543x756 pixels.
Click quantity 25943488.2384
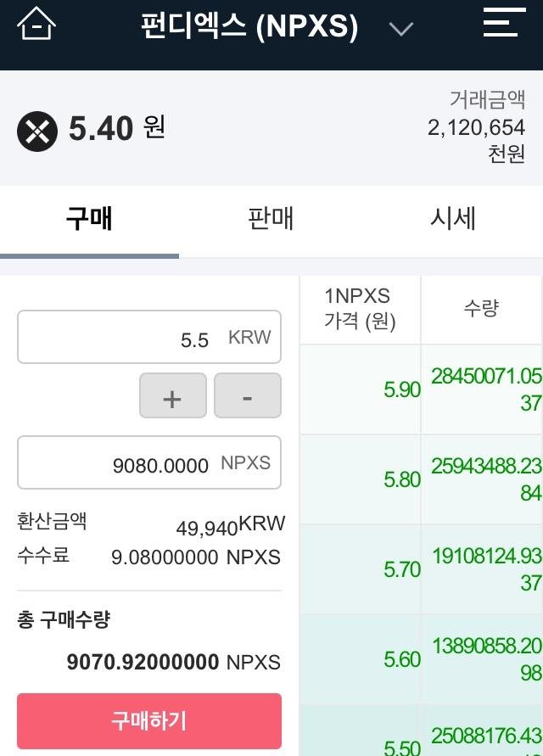pyautogui.click(x=486, y=479)
